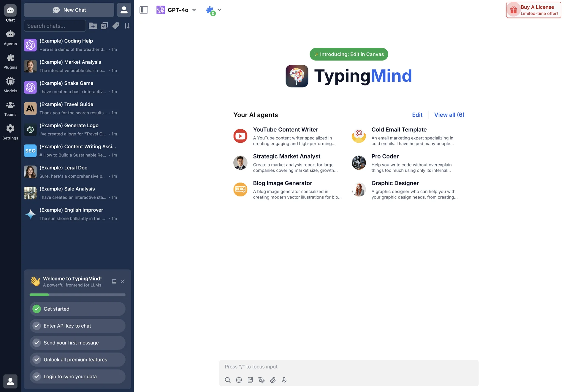Click the Anthropic avatar on Travel Guide chat

30,109
